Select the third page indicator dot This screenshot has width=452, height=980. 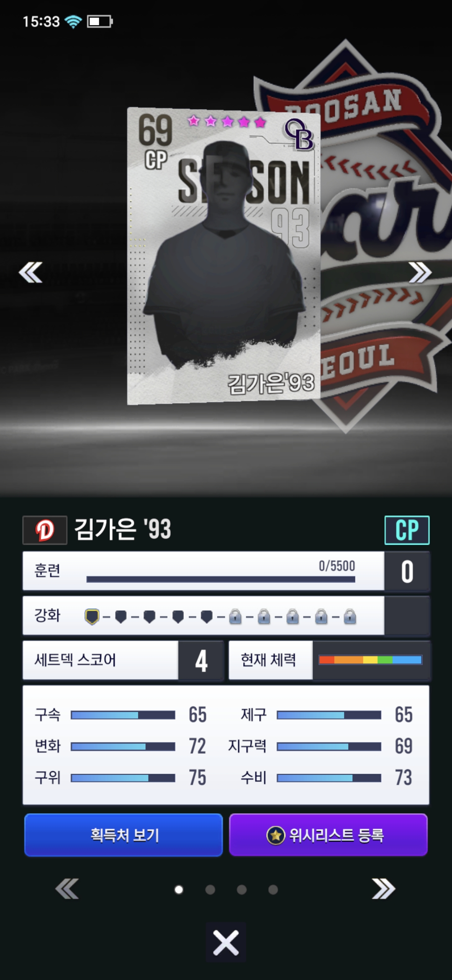[241, 890]
